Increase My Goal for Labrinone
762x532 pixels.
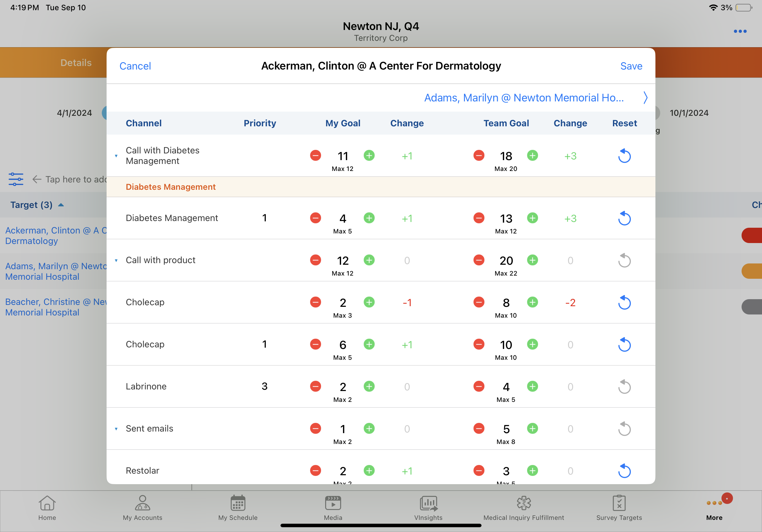tap(369, 386)
